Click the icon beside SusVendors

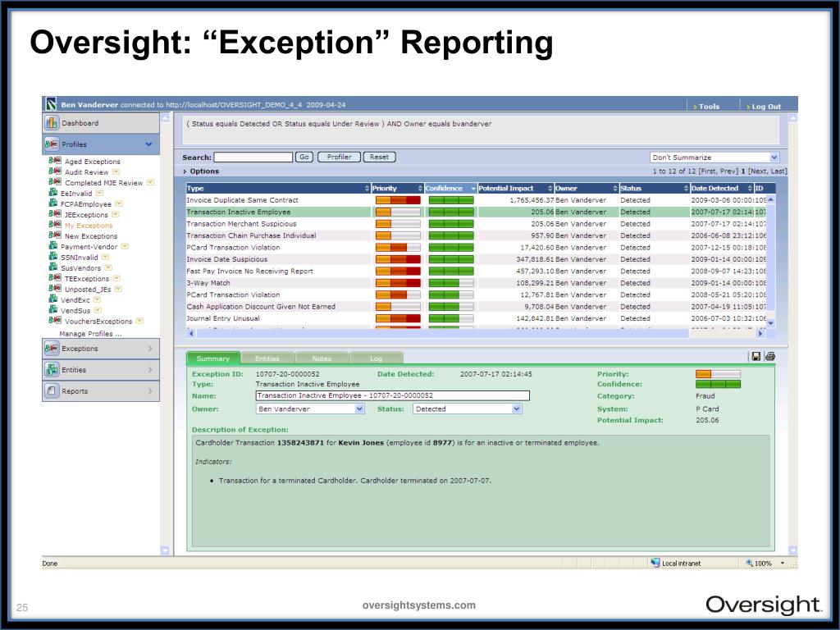tap(53, 267)
